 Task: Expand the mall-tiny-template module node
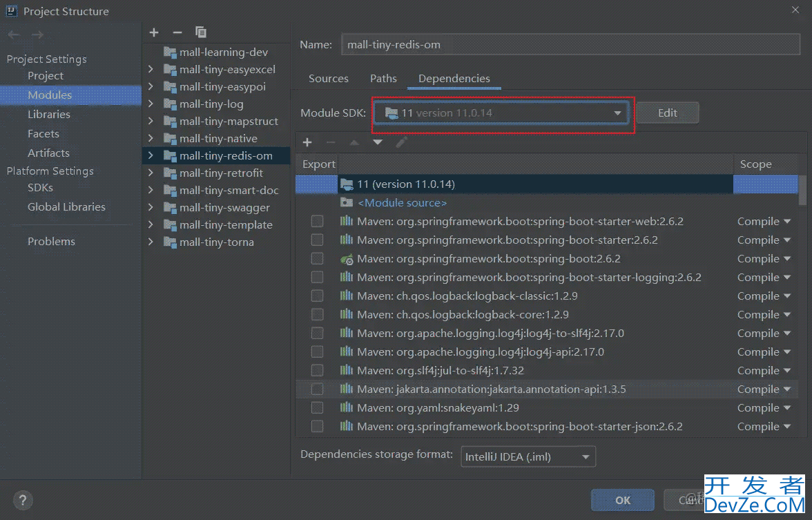[151, 225]
